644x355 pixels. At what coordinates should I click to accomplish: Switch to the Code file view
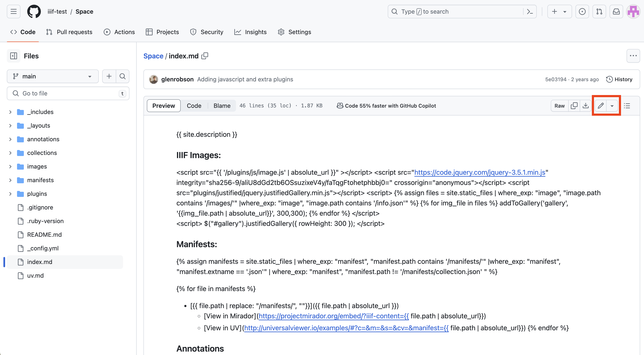[194, 106]
